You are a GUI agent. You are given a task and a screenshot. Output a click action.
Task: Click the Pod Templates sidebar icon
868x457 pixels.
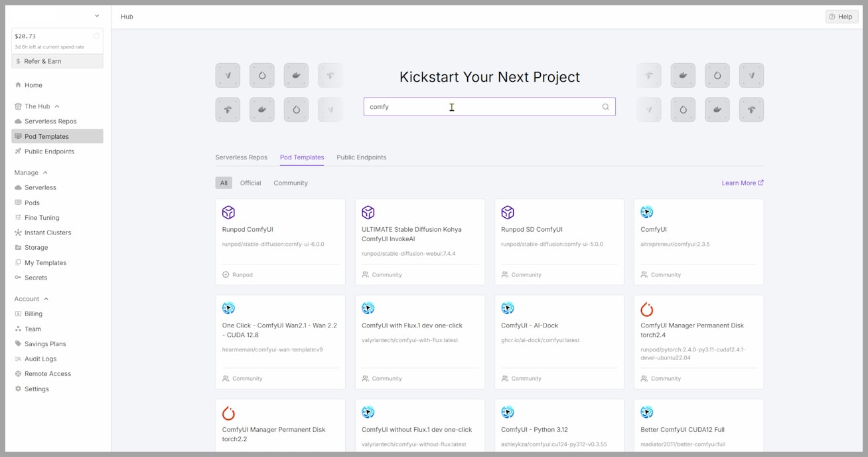(x=18, y=136)
